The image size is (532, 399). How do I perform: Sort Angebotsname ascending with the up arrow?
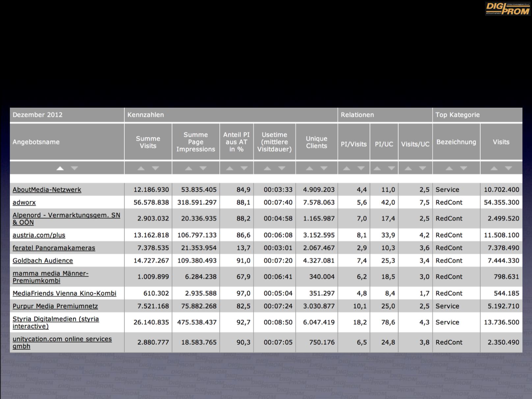(x=60, y=168)
